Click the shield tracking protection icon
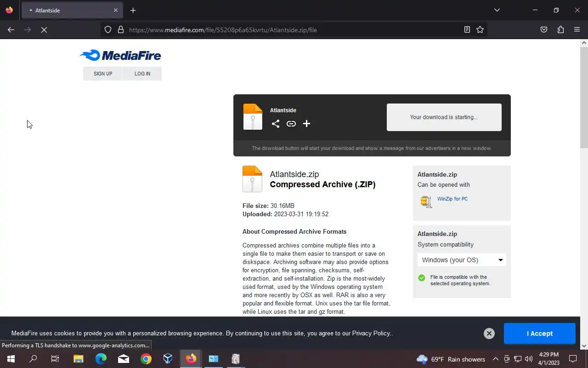This screenshot has height=368, width=588. [108, 30]
